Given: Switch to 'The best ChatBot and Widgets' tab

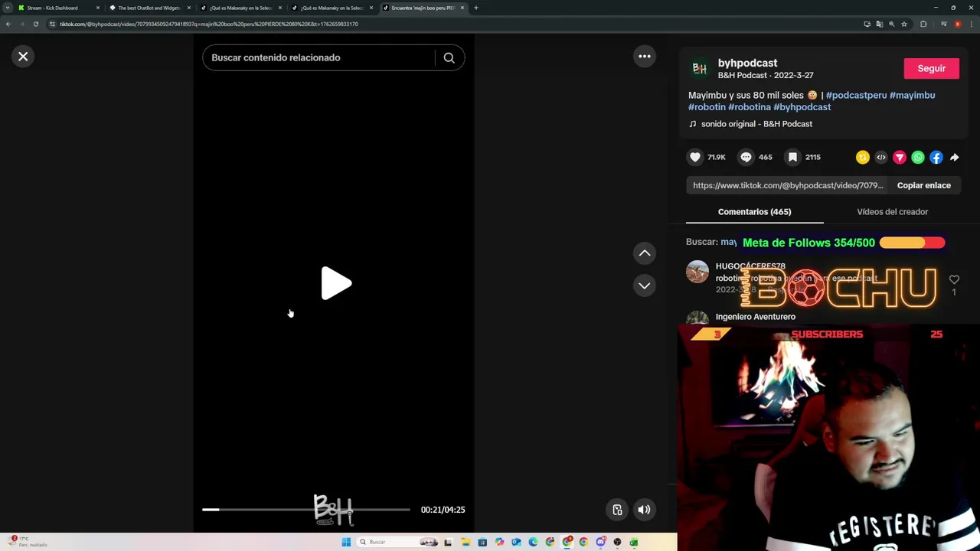Looking at the screenshot, I should point(149,8).
